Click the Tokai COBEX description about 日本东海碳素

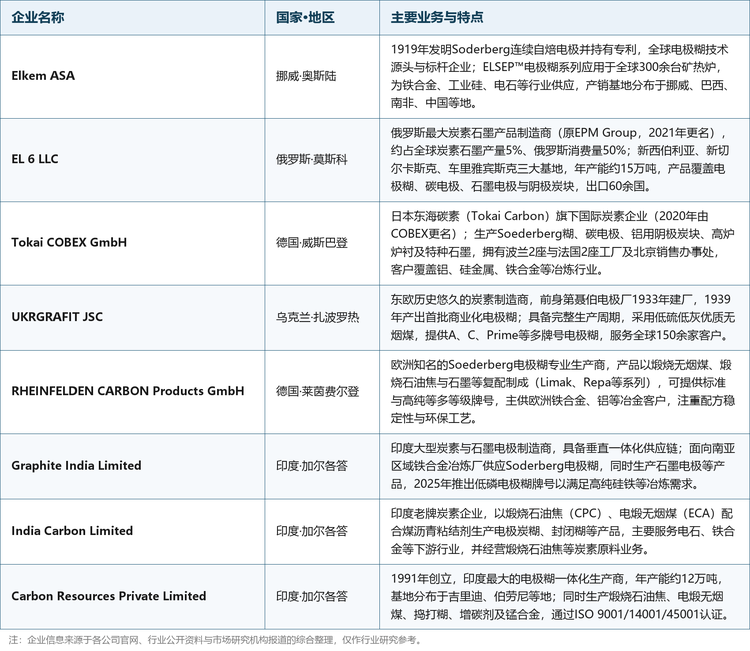[562, 243]
